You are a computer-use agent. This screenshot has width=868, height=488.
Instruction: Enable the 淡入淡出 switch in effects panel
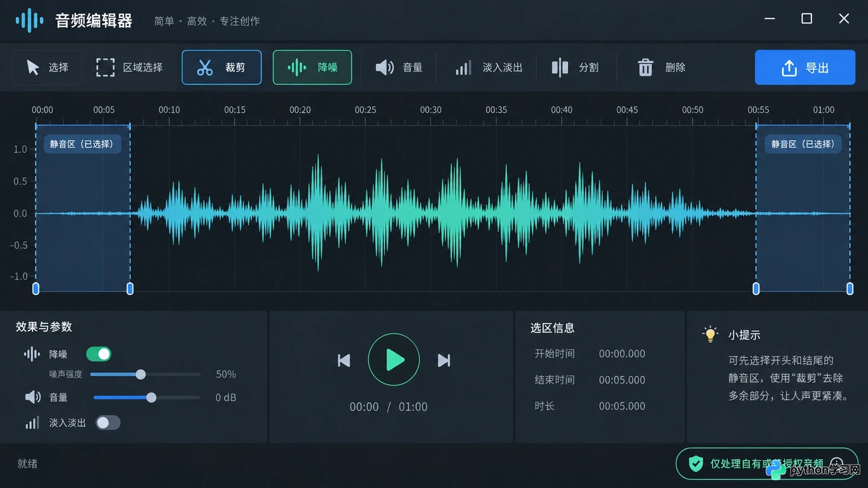click(x=108, y=422)
